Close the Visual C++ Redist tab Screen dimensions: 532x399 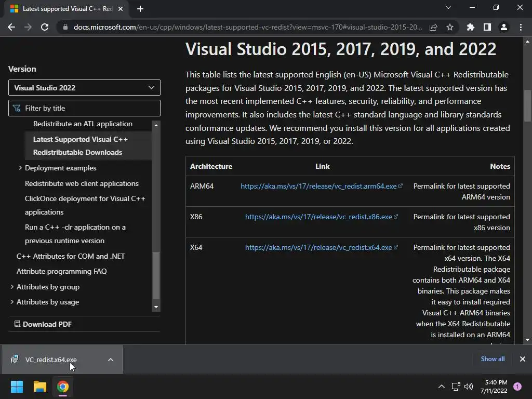tap(121, 9)
